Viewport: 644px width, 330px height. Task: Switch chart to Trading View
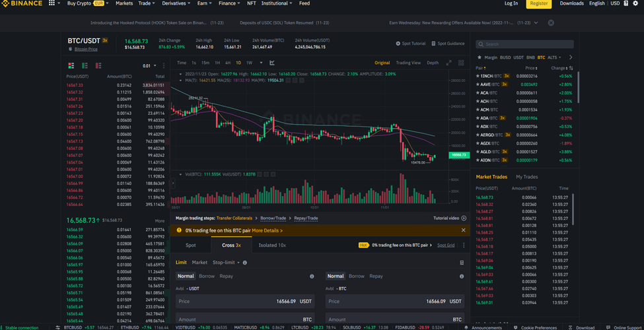pyautogui.click(x=408, y=63)
